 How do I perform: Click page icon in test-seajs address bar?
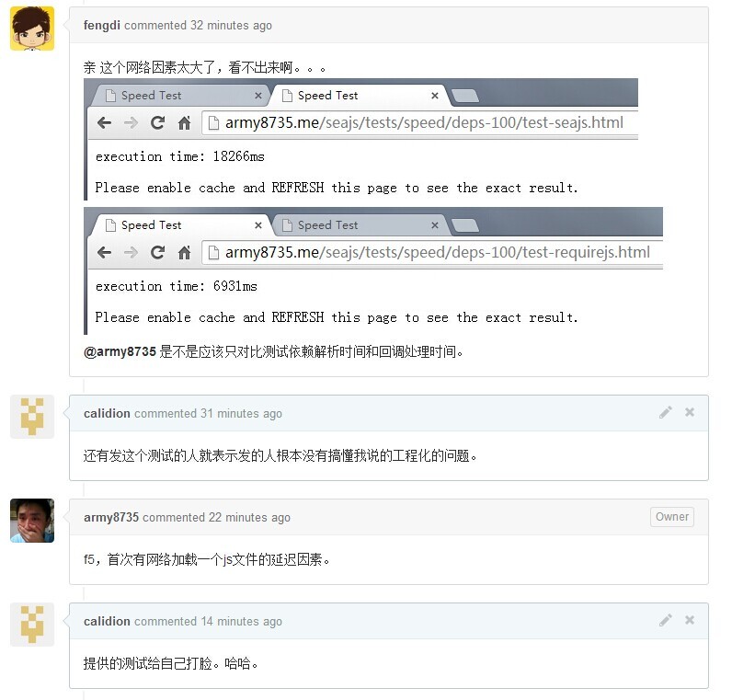click(213, 123)
